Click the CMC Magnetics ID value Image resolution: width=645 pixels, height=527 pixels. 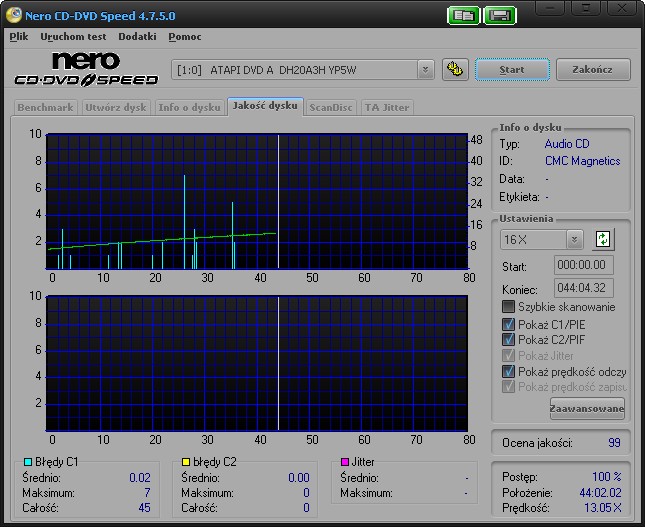pos(582,161)
